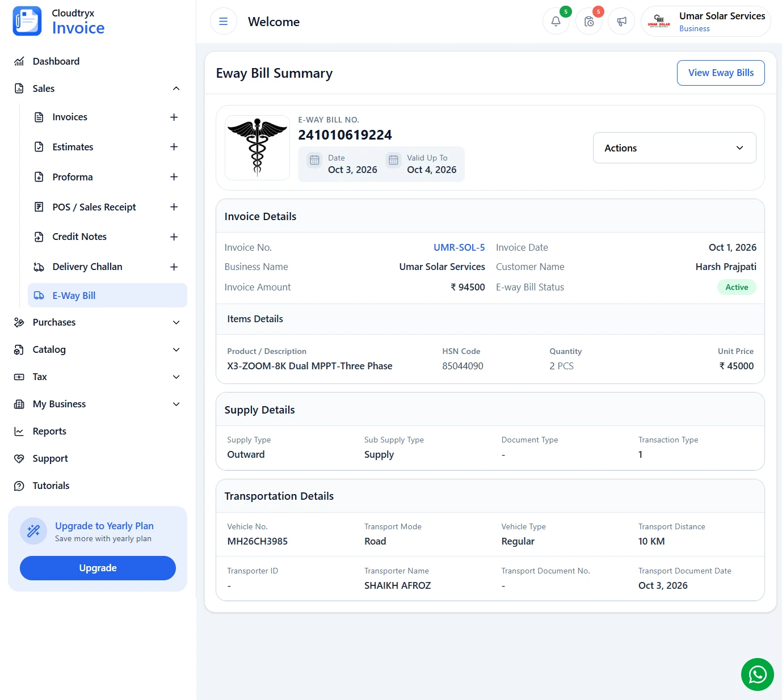Click the Valid Up To calendar icon
782x700 pixels.
[x=393, y=161]
